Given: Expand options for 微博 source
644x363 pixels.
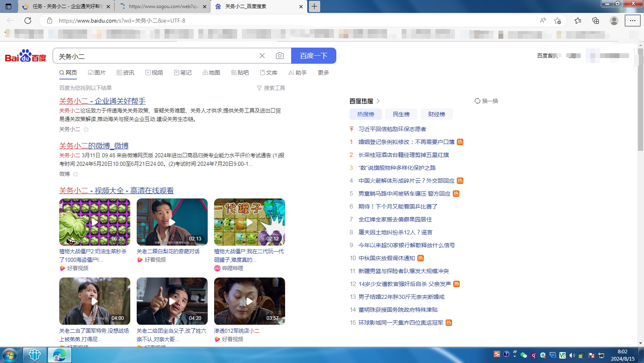Looking at the screenshot, I should [75, 174].
